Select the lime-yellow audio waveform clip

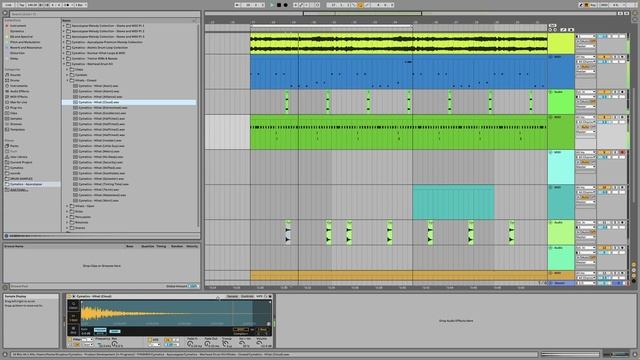(398, 44)
